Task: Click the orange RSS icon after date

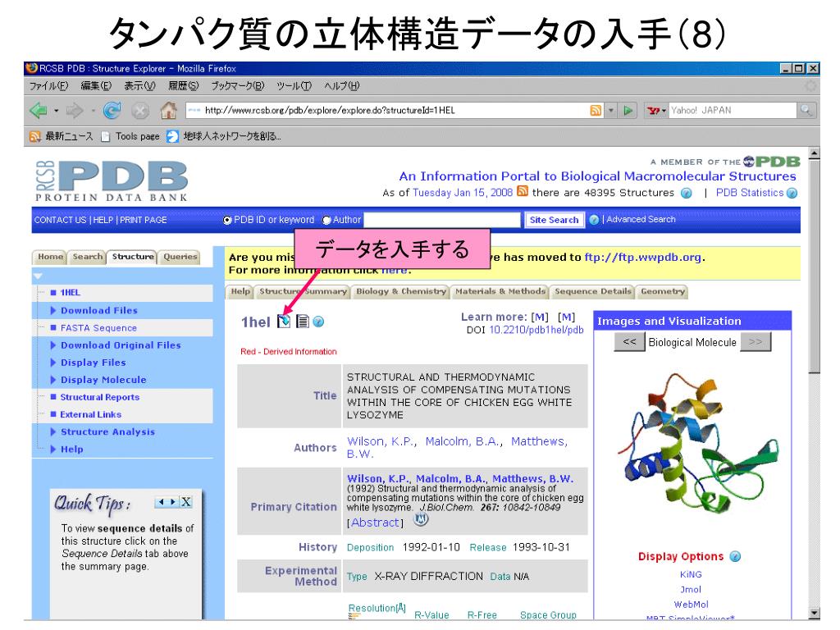Action: point(523,191)
